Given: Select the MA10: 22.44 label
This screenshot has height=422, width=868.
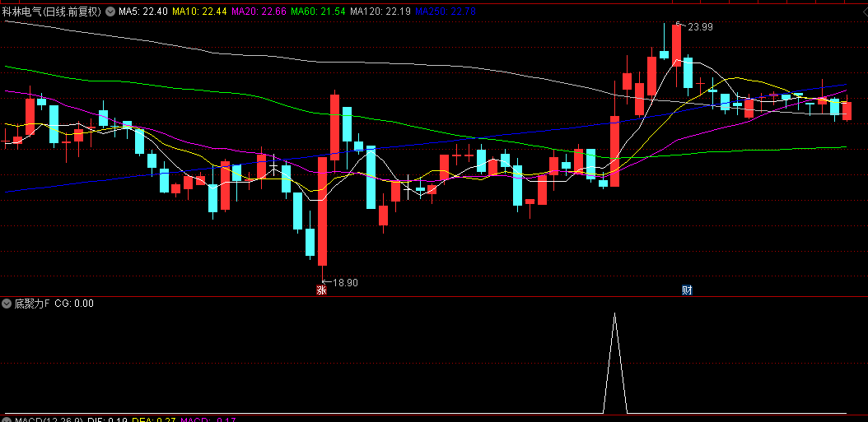Looking at the screenshot, I should point(199,11).
